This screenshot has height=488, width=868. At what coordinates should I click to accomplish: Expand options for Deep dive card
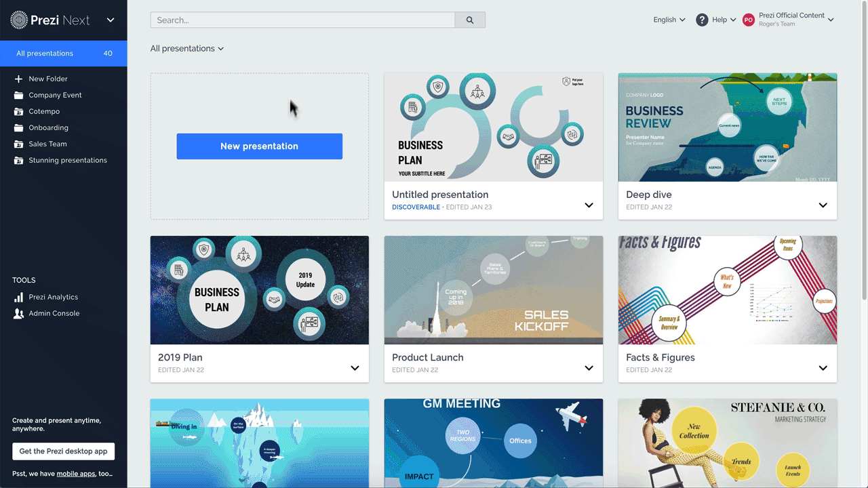pyautogui.click(x=823, y=205)
